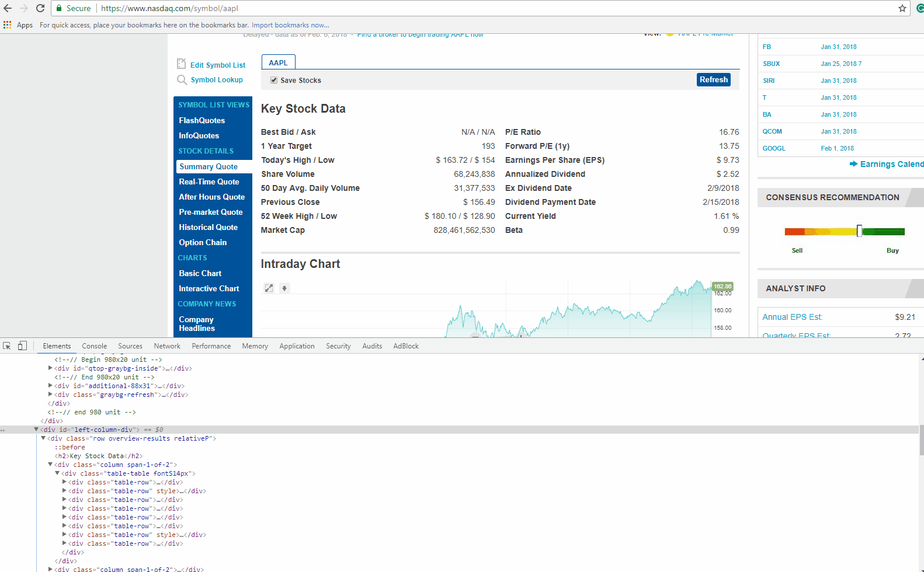Open the After Hours Quote link
924x572 pixels.
212,197
